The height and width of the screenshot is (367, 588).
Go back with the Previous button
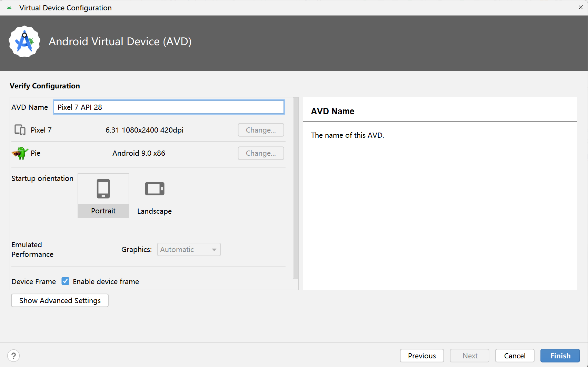[x=421, y=356]
